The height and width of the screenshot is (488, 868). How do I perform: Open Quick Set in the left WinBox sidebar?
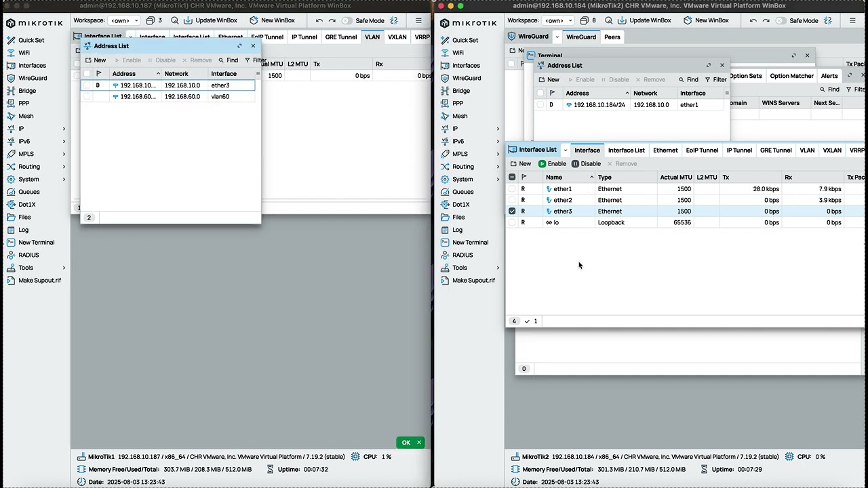pos(31,40)
